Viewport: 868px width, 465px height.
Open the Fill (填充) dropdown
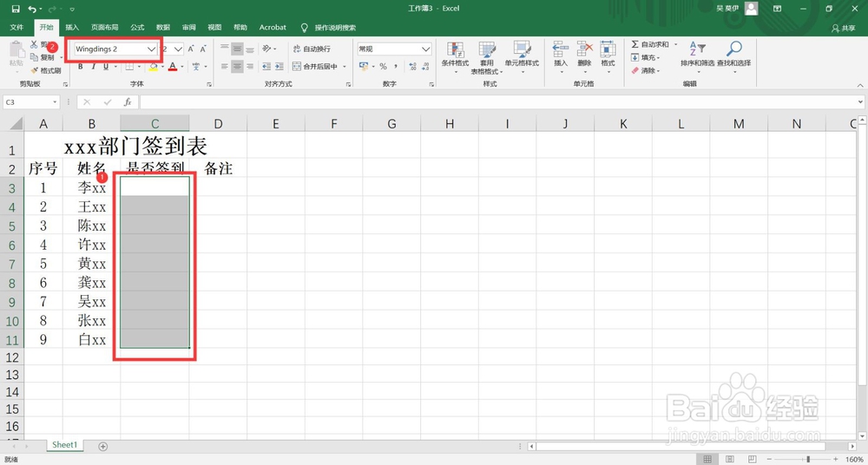coord(646,57)
